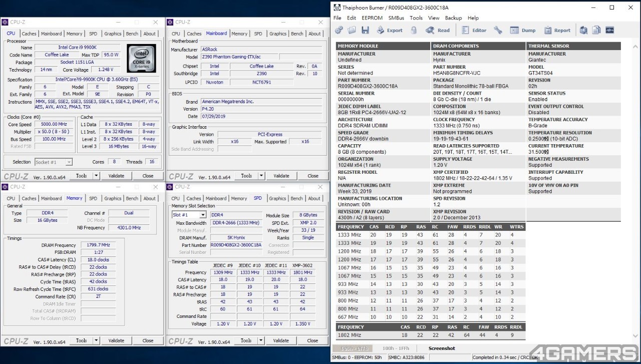Click the Core Speed 5000.00 MHz value
The height and width of the screenshot is (364, 641).
click(x=54, y=124)
